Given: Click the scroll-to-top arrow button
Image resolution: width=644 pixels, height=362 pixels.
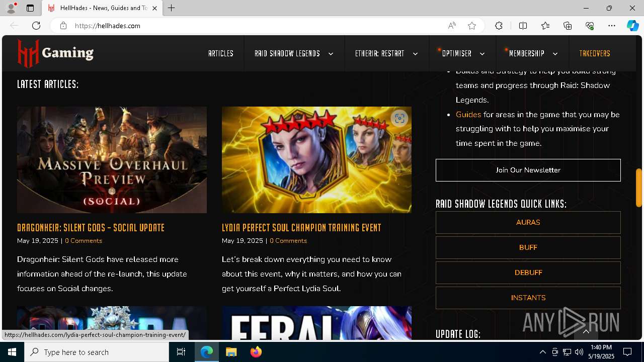Looking at the screenshot, I should point(586,331).
